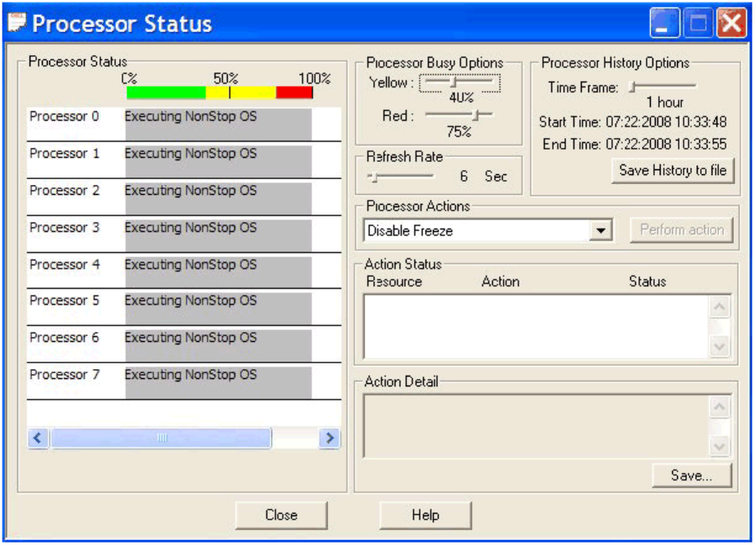The image size is (756, 545).
Task: Open Help with the Help button
Action: pyautogui.click(x=425, y=515)
